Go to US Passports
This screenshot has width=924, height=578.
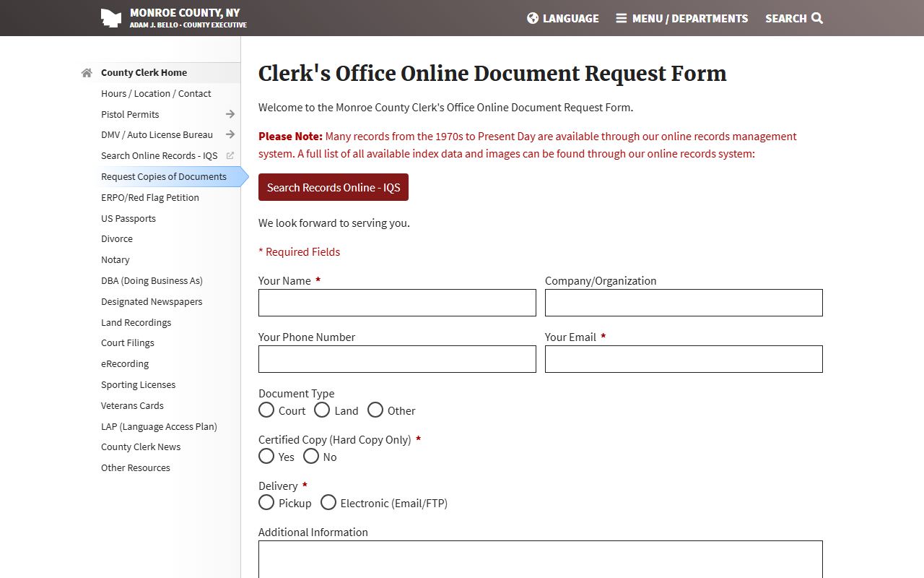128,218
